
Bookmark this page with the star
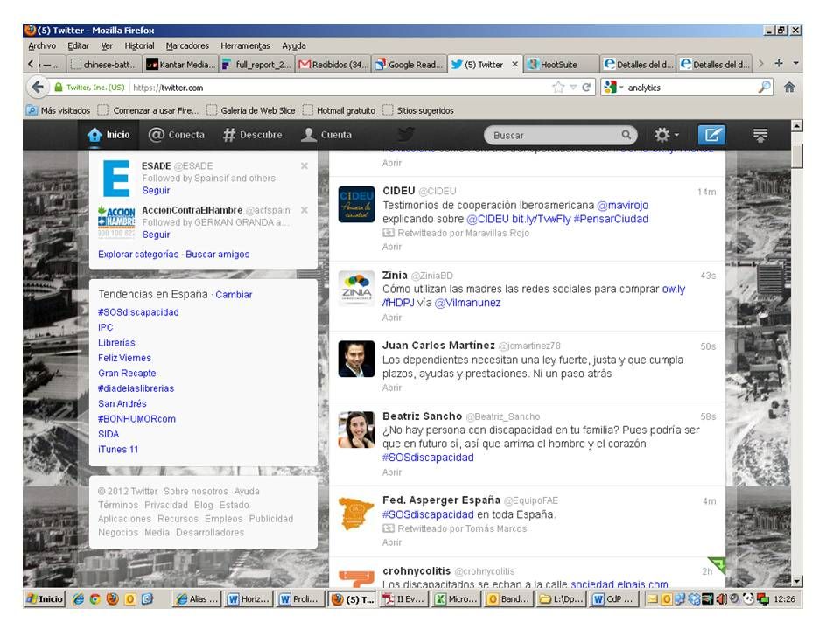click(x=558, y=87)
